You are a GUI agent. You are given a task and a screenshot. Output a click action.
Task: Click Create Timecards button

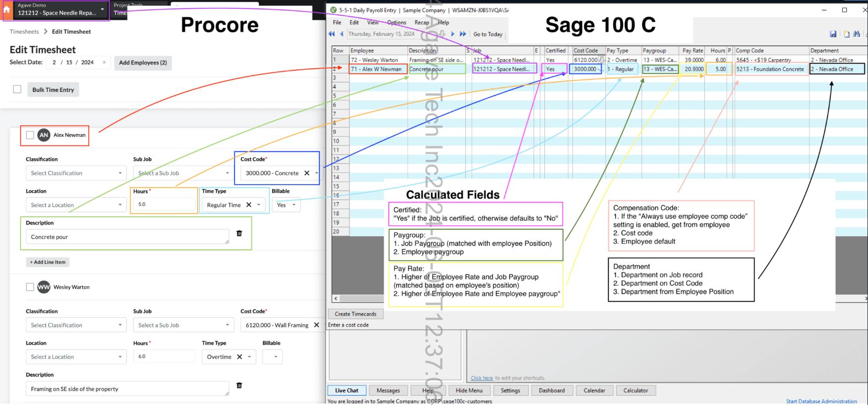pos(355,314)
